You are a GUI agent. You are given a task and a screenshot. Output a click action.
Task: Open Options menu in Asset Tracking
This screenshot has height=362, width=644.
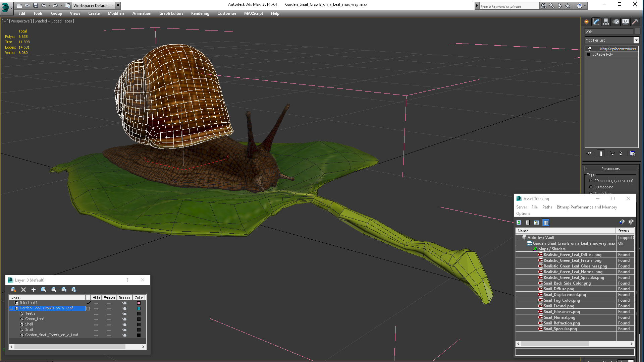(x=523, y=214)
